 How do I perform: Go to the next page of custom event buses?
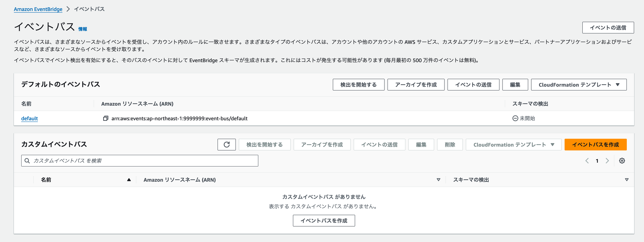coord(607,161)
